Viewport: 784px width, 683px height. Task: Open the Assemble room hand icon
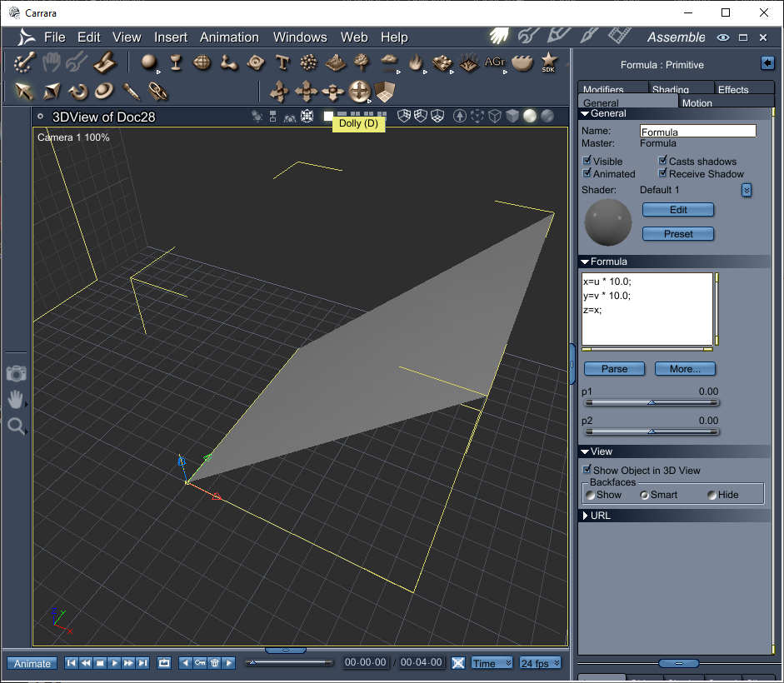[x=498, y=36]
